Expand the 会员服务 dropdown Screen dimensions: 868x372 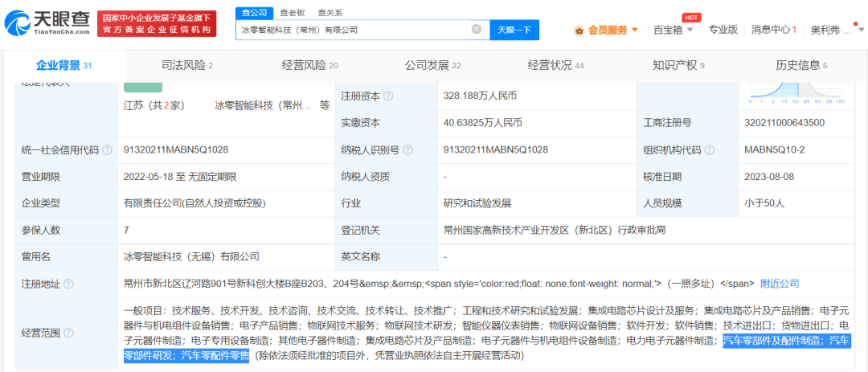635,30
